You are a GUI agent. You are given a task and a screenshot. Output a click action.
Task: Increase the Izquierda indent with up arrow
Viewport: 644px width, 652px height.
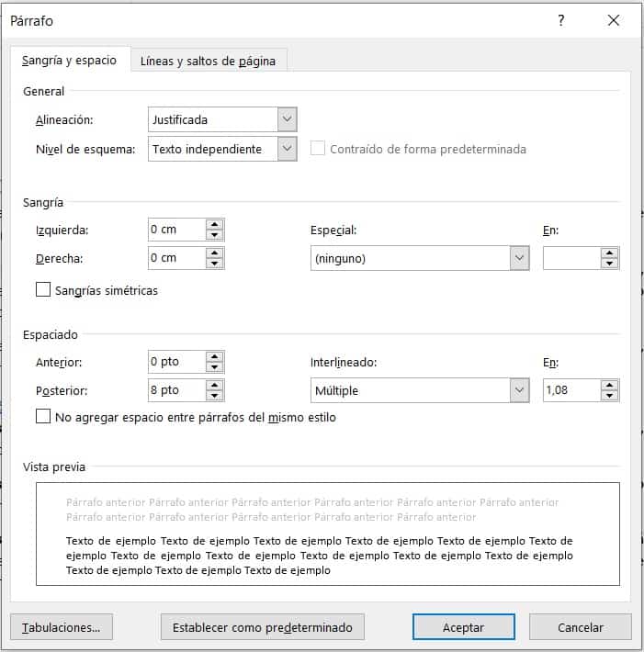coord(215,224)
